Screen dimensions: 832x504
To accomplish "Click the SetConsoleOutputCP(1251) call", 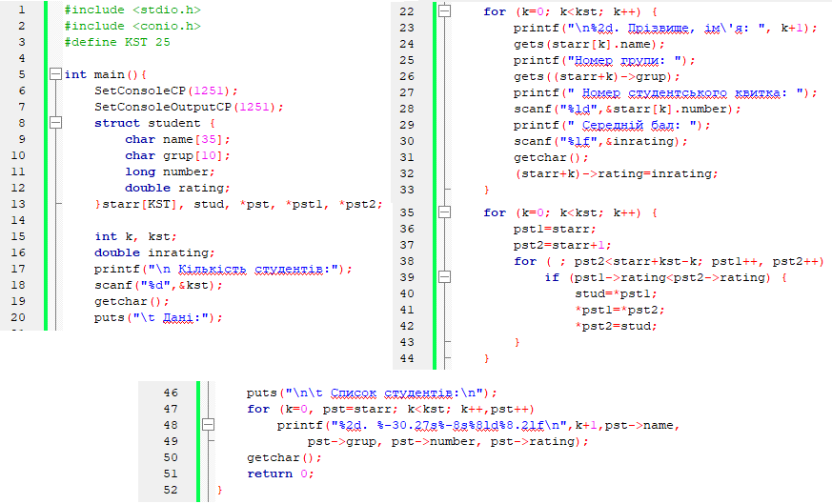I will tap(189, 107).
